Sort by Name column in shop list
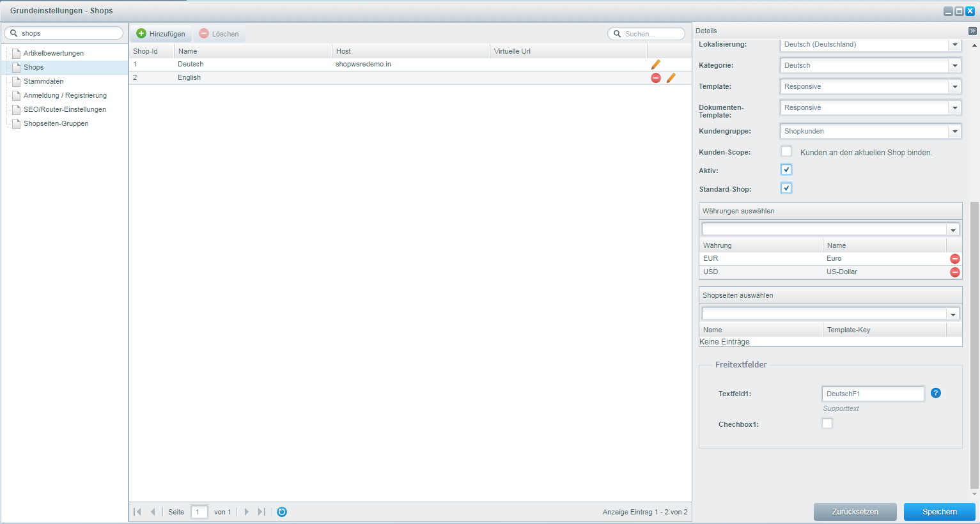980x524 pixels. (253, 51)
